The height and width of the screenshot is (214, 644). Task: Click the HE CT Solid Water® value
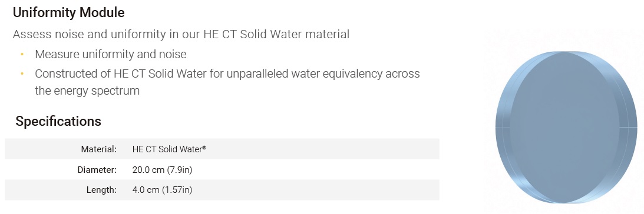169,149
